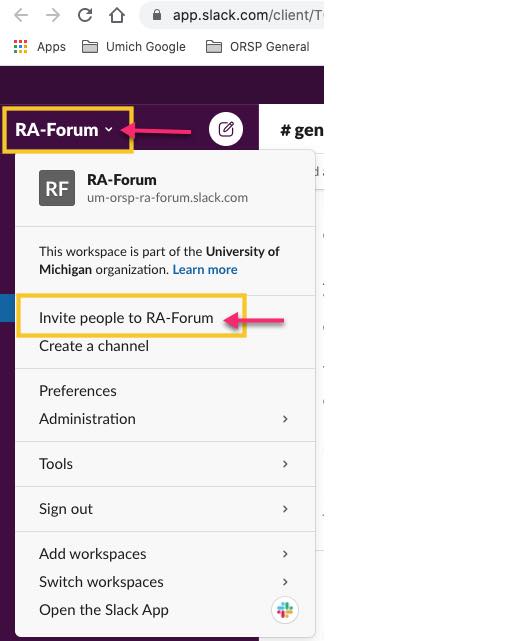Viewport: 529px width, 641px height.
Task: Reload the page with the refresh icon
Action: tap(85, 16)
